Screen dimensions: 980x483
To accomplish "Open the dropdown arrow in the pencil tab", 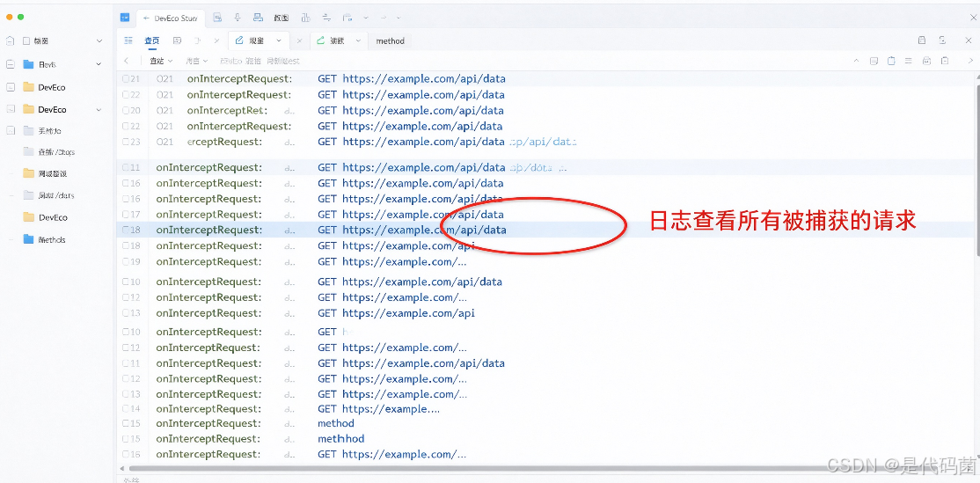I will tap(279, 40).
